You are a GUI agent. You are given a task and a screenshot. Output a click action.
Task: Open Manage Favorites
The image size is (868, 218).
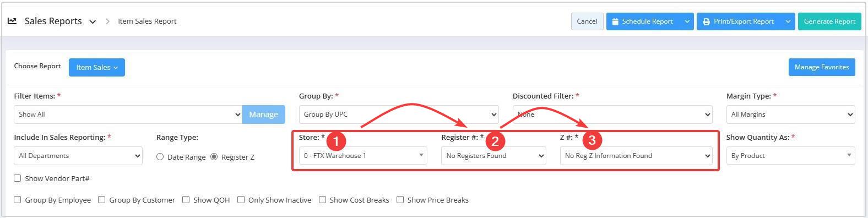click(x=821, y=67)
